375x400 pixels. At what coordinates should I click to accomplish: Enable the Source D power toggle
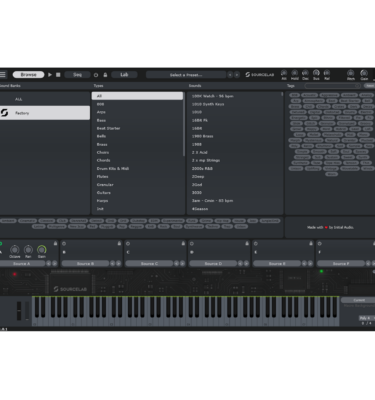192,244
